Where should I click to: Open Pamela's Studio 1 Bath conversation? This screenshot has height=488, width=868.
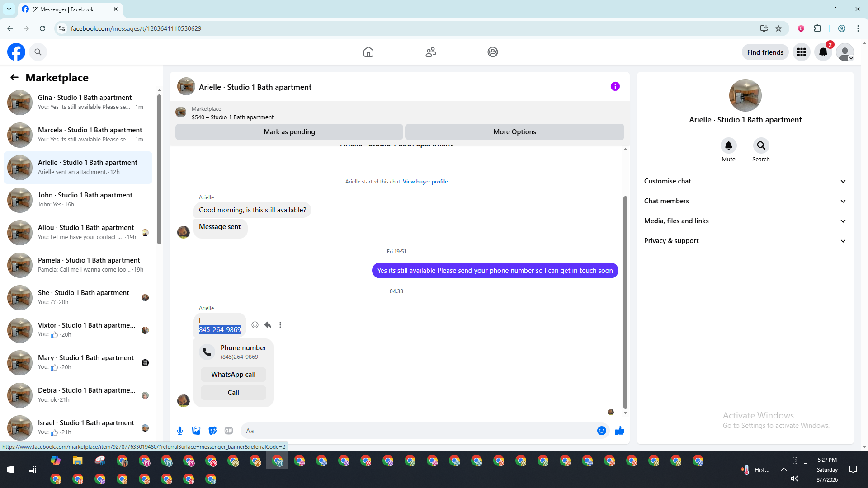tap(78, 265)
